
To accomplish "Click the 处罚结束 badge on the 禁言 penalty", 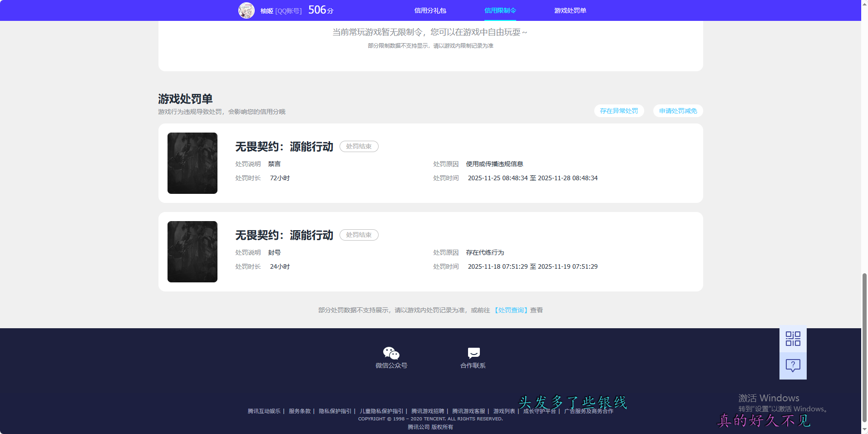I will 359,146.
